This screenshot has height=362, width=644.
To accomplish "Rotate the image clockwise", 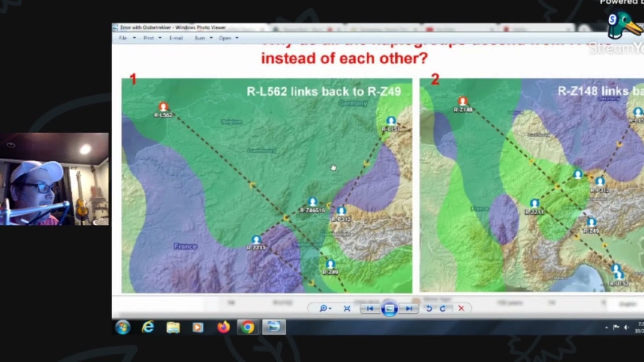I will [443, 308].
